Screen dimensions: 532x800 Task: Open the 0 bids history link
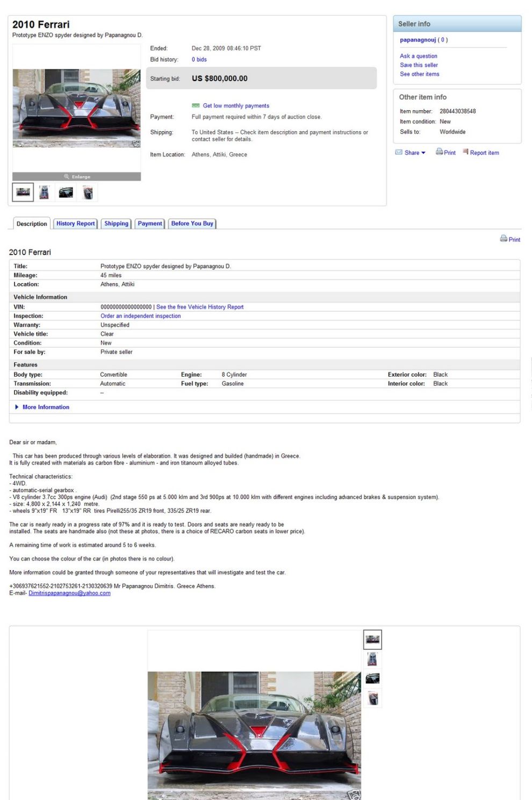tap(199, 60)
